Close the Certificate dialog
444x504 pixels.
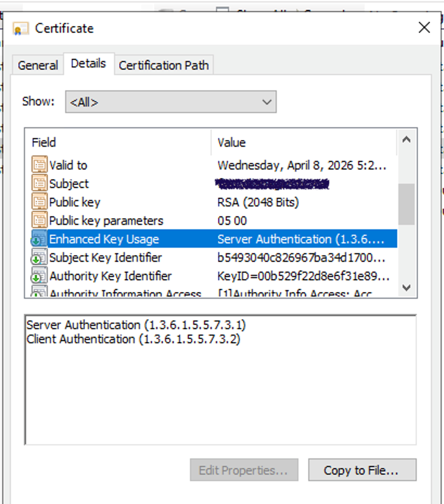pyautogui.click(x=424, y=28)
